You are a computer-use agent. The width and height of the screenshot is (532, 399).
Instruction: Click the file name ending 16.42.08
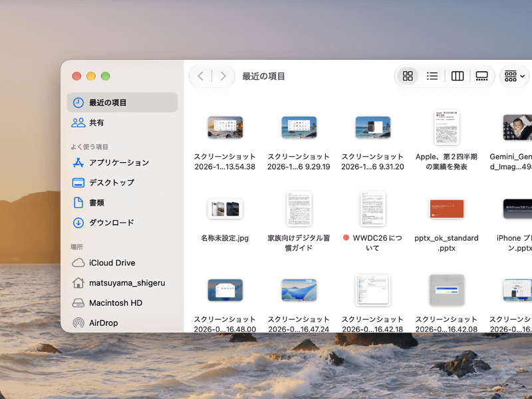(446, 324)
